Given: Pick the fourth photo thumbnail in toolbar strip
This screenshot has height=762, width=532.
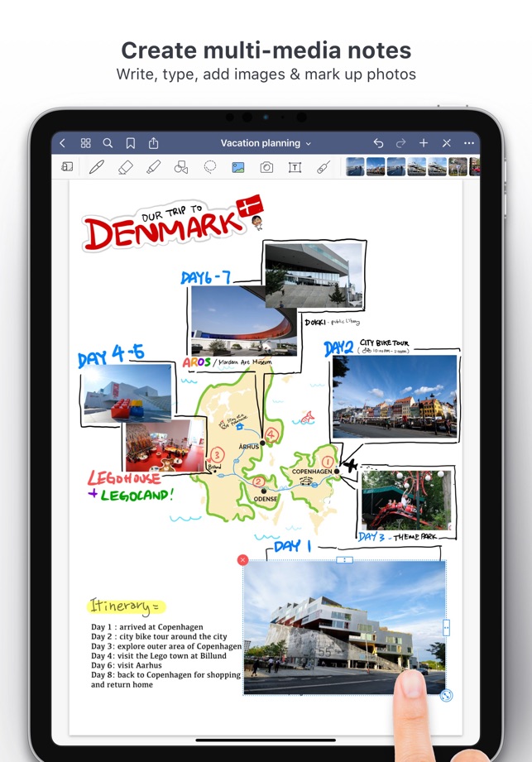Looking at the screenshot, I should click(417, 166).
